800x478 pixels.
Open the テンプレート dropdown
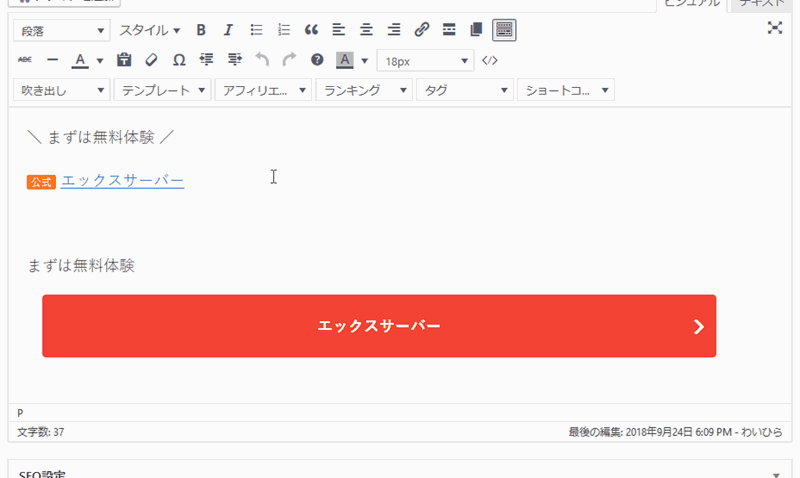tap(162, 90)
